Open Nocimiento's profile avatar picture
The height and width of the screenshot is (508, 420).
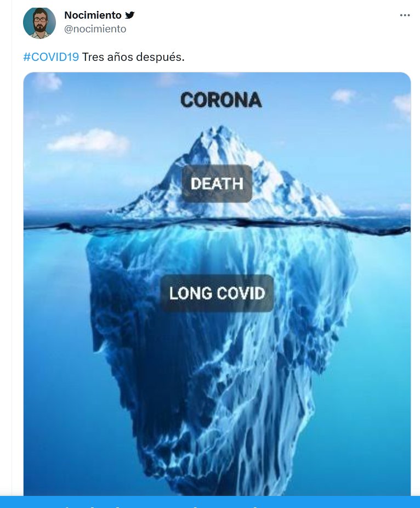[x=39, y=23]
